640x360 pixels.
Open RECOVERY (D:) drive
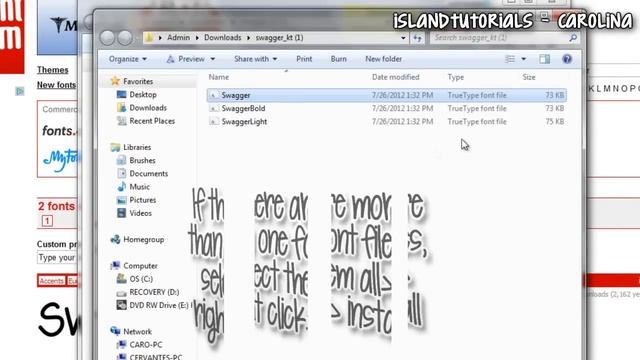[x=154, y=292]
